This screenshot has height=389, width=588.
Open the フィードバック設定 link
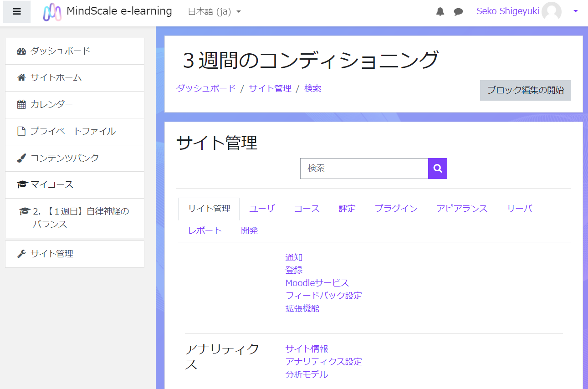(x=323, y=296)
